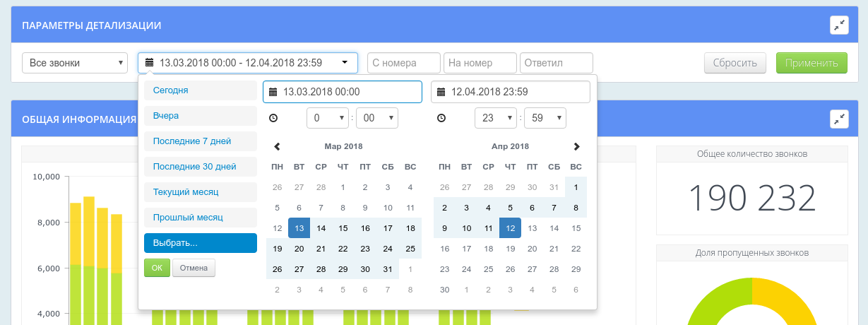Go to previous month with left arrow
Image resolution: width=868 pixels, height=325 pixels.
click(277, 146)
